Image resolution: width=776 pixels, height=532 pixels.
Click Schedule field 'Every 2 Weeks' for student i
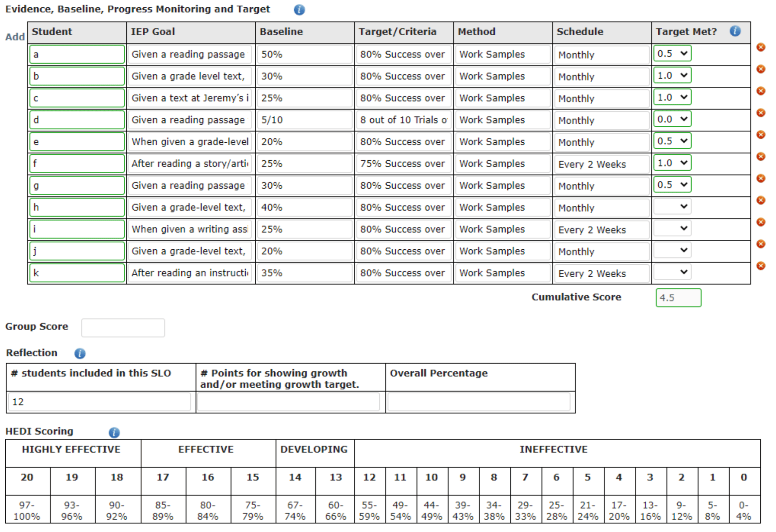pyautogui.click(x=602, y=230)
